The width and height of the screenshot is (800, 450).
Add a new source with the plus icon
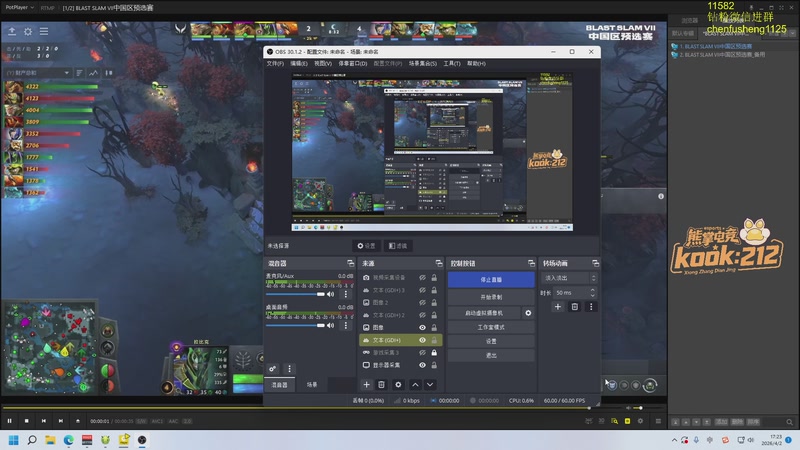point(366,385)
